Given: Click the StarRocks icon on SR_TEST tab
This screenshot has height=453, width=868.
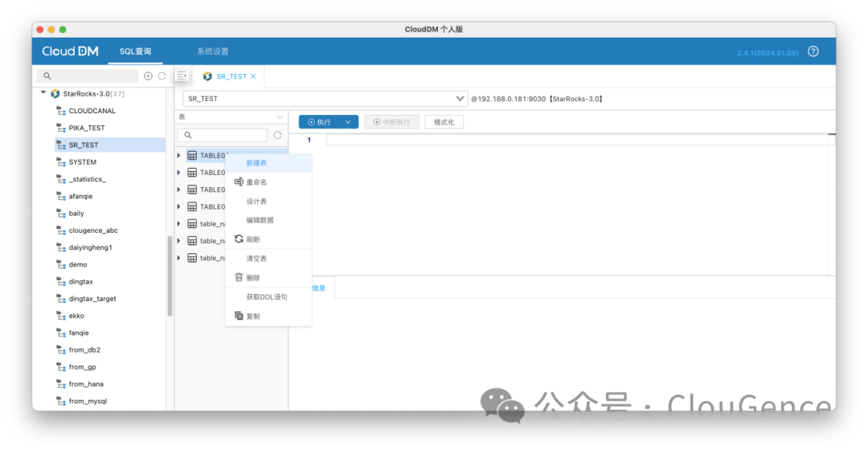Looking at the screenshot, I should [207, 76].
